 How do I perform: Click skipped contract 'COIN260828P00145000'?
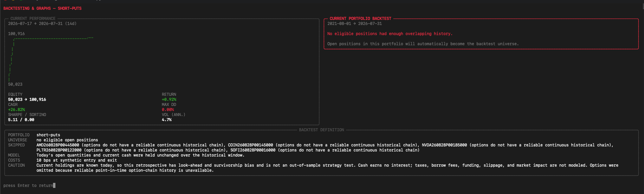251,145
